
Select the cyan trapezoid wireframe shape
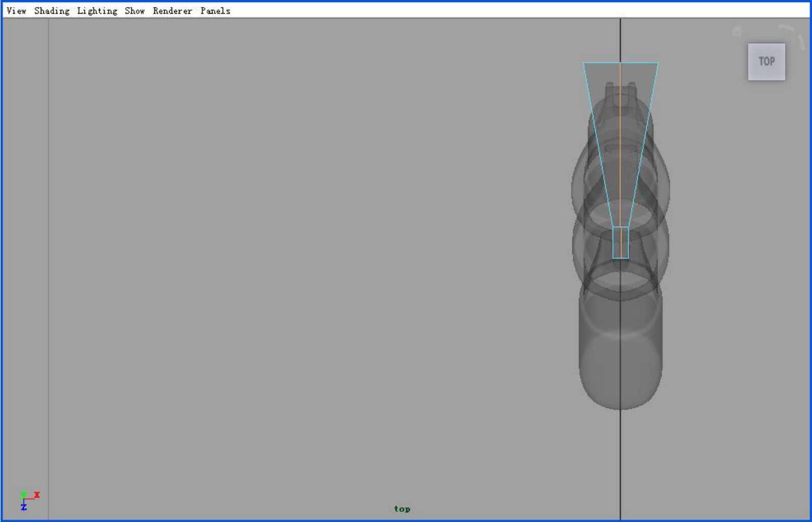tap(620, 145)
